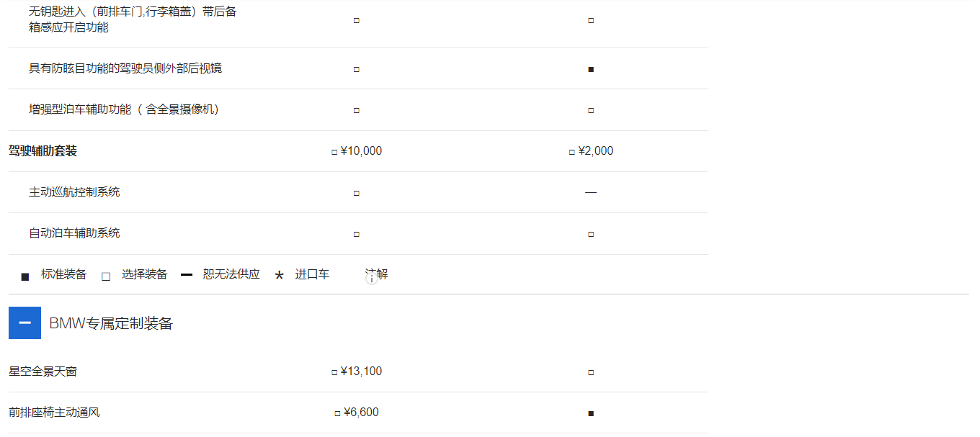Tick the ¥13,100 星空全景天窗 option box

coord(334,372)
